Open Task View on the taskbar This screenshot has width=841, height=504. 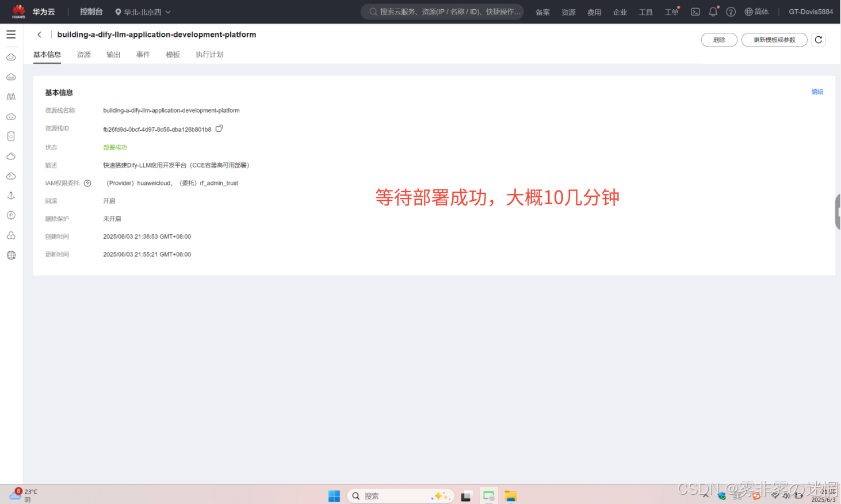pos(466,496)
